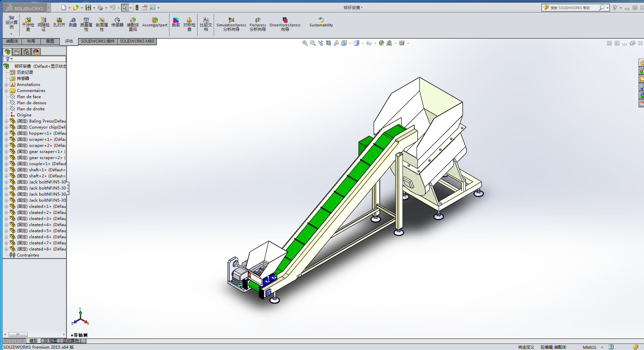This screenshot has width=644, height=350.
Task: Open the SimulationXpress analysis wizard
Action: 231,23
